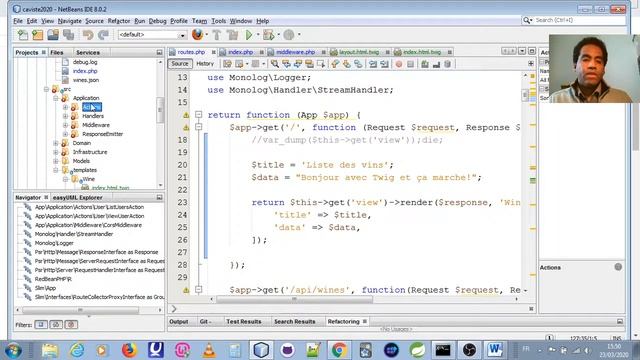Show opened documents list dropdown
Screen dimensions: 640x360
click(x=522, y=51)
